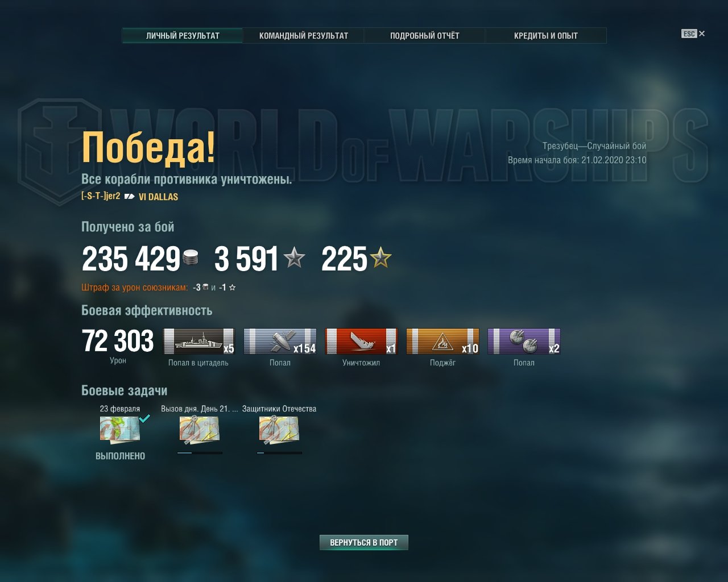Open the Кредиты и опыт tab

click(546, 35)
